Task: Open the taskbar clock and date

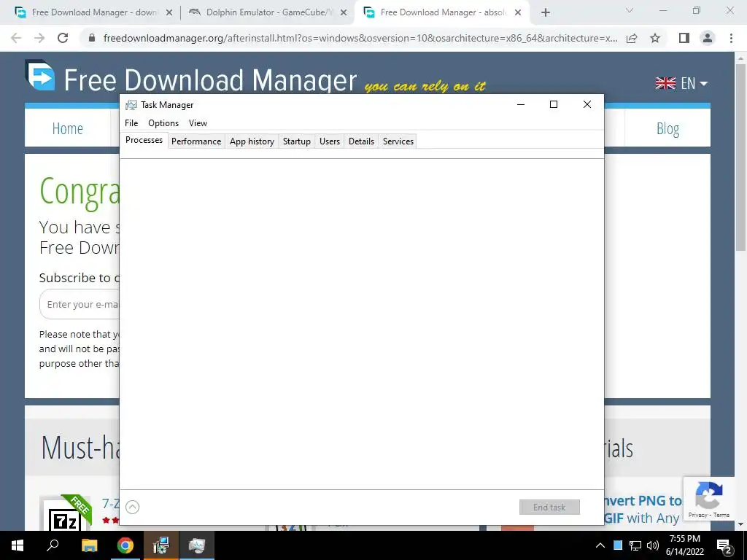Action: (684, 545)
